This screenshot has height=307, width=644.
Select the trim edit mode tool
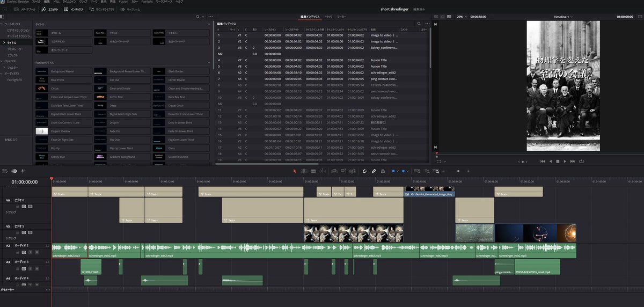(x=304, y=171)
